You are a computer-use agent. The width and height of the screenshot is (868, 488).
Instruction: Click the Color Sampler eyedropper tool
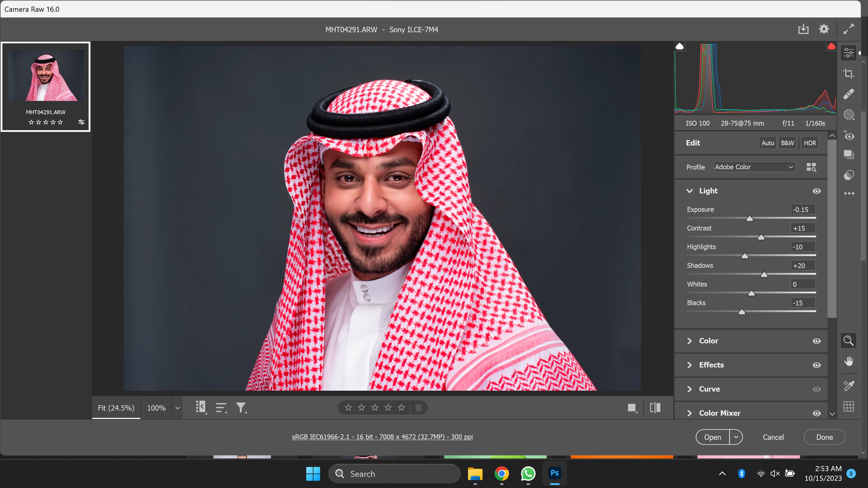(x=848, y=386)
